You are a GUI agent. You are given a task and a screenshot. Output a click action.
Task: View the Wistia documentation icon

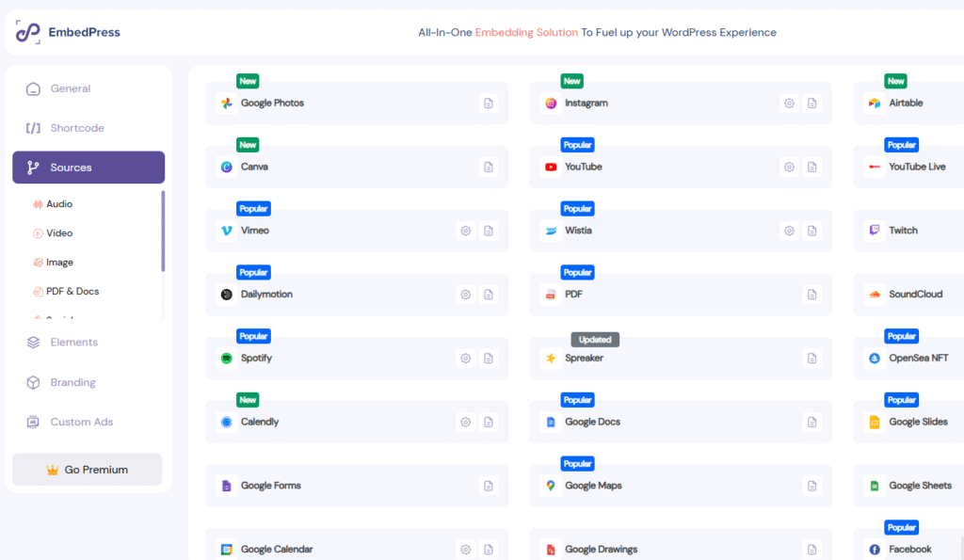pos(811,232)
